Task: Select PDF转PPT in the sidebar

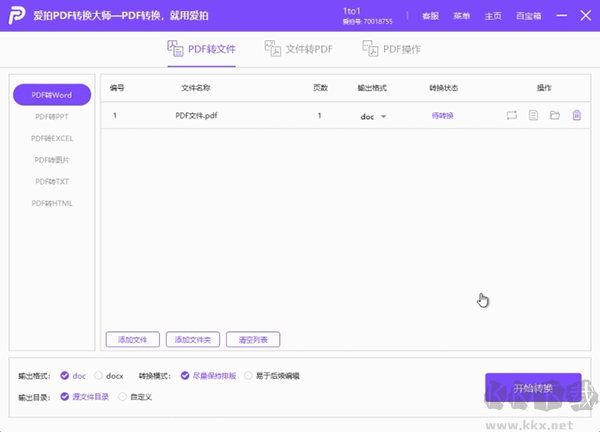Action: (x=52, y=117)
